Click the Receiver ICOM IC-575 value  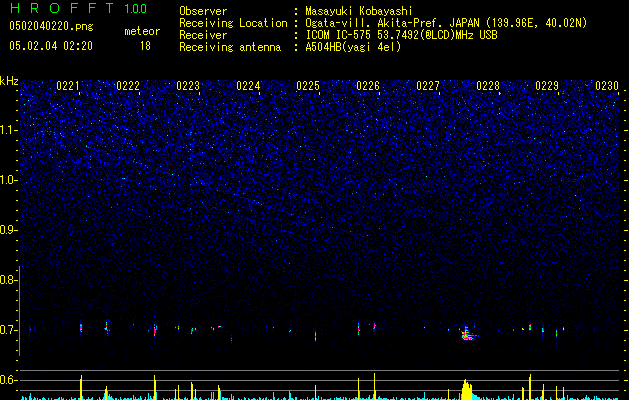tap(402, 35)
